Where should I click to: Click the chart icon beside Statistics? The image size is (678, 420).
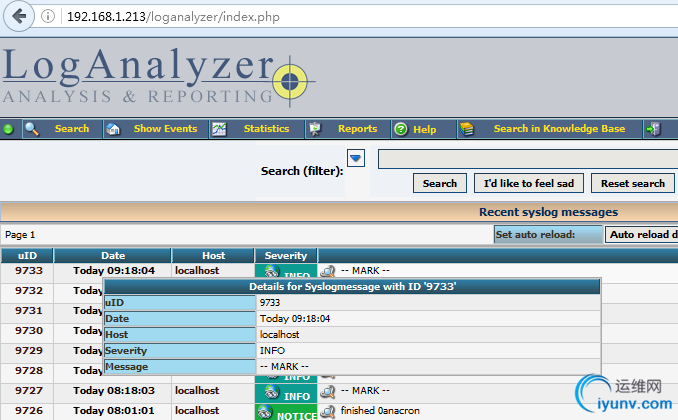coord(219,129)
